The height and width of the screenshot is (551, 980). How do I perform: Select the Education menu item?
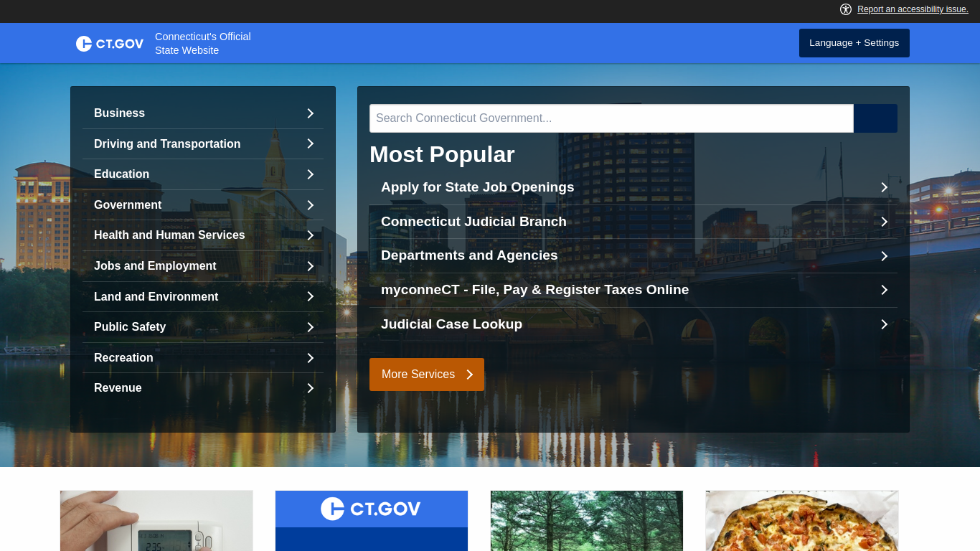(203, 174)
